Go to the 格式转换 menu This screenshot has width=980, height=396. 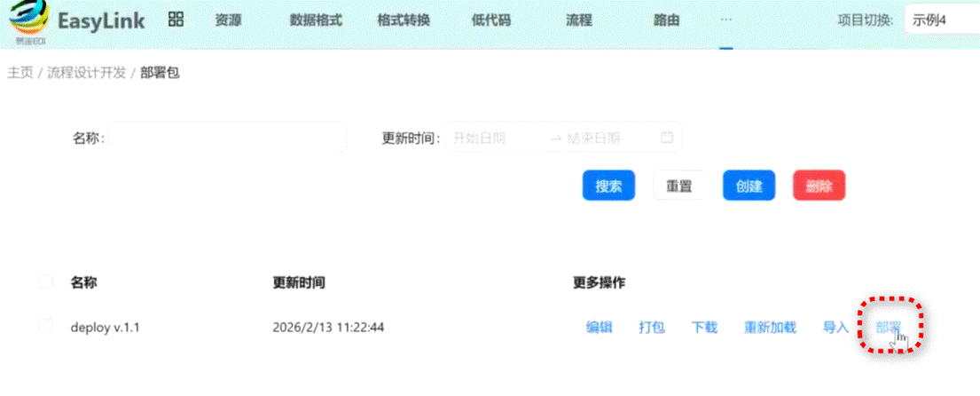click(x=403, y=20)
